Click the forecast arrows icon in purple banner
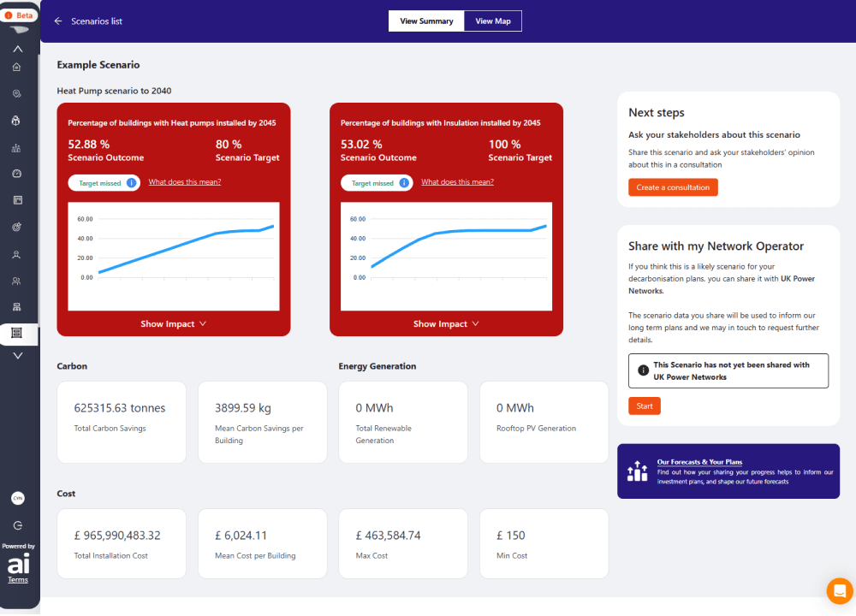 pos(637,471)
